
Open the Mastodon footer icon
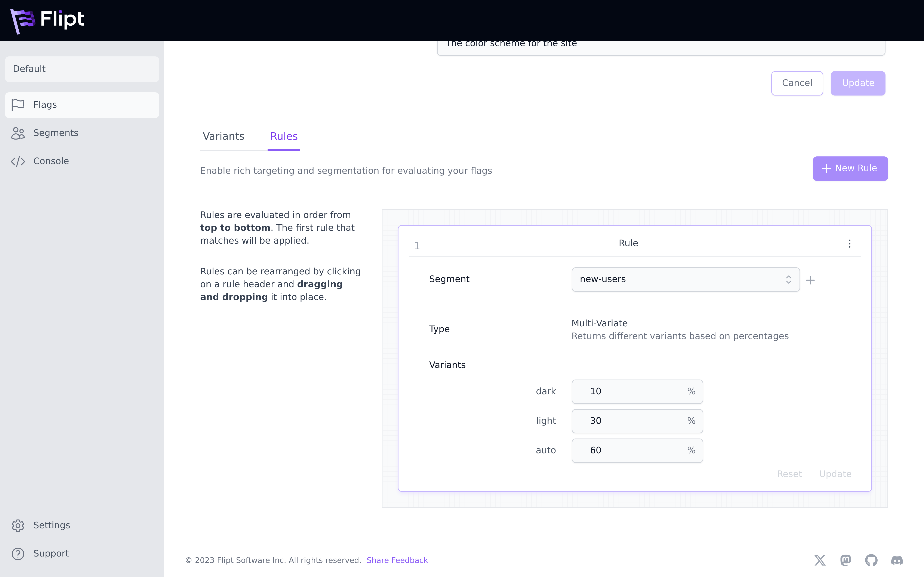pos(846,560)
